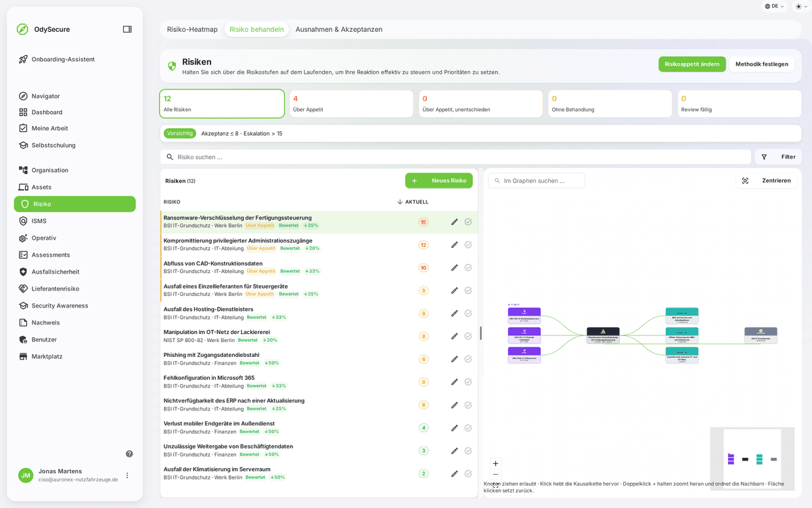Mark Manipulation im OT-Netz via check circle
The width and height of the screenshot is (812, 508).
click(468, 336)
